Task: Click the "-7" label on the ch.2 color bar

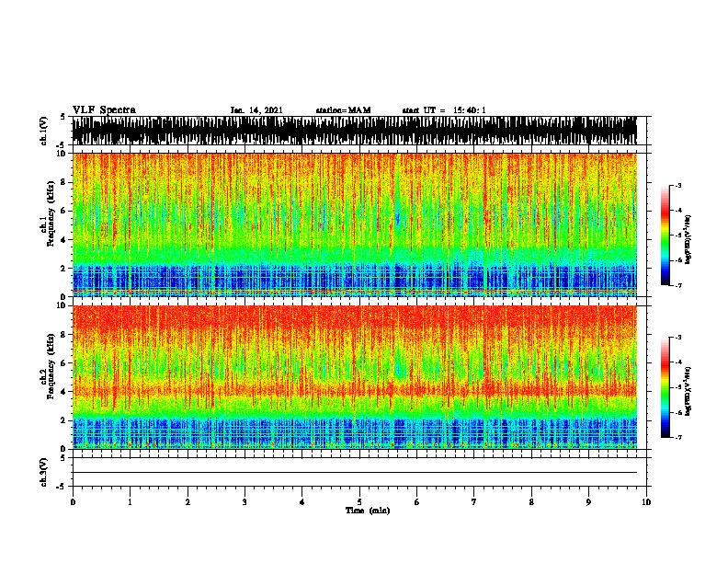Action: [677, 437]
